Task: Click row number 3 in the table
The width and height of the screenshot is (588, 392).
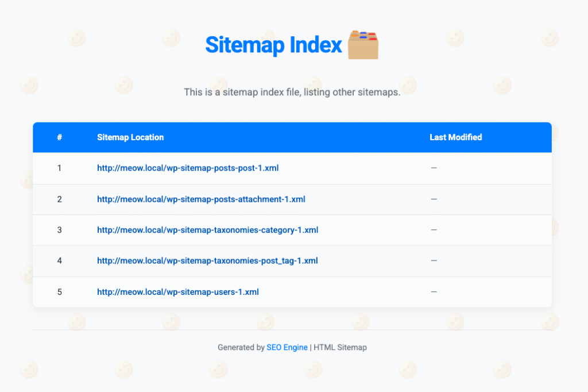Action: click(59, 230)
